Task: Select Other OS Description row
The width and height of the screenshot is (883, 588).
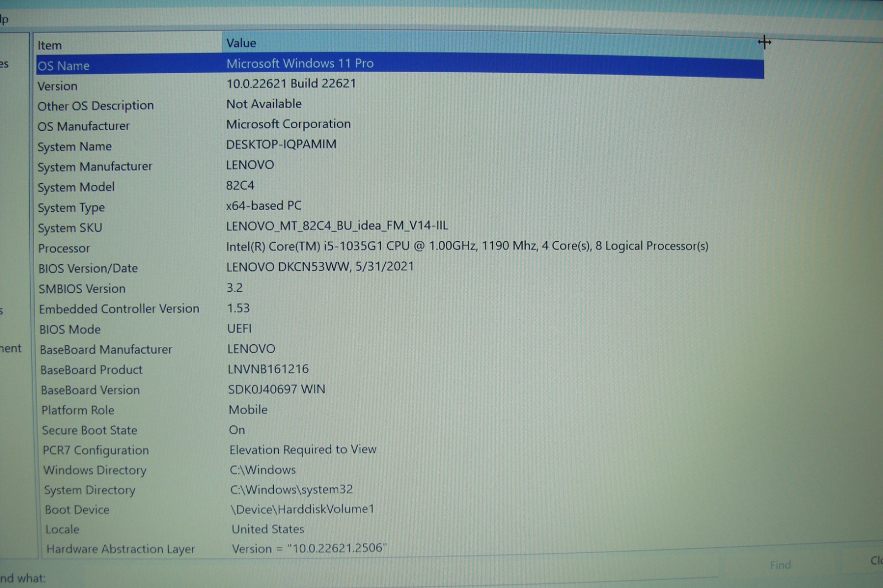Action: pyautogui.click(x=95, y=106)
